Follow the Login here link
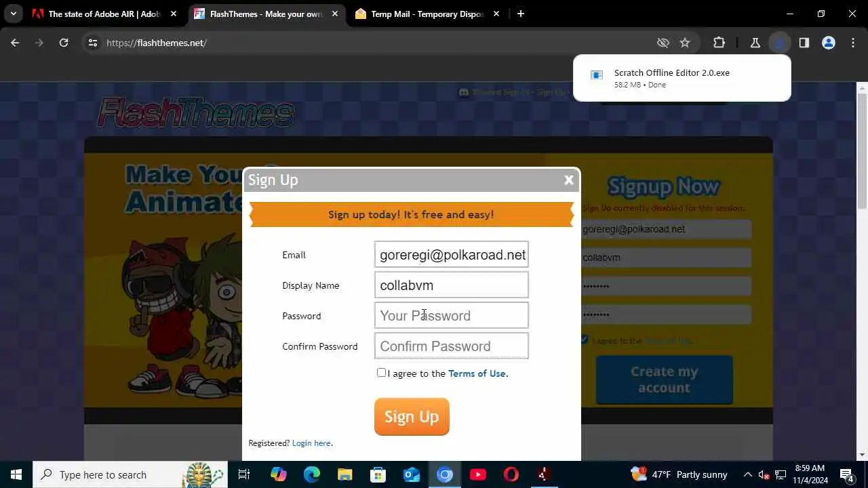Image resolution: width=868 pixels, height=488 pixels. pyautogui.click(x=311, y=443)
